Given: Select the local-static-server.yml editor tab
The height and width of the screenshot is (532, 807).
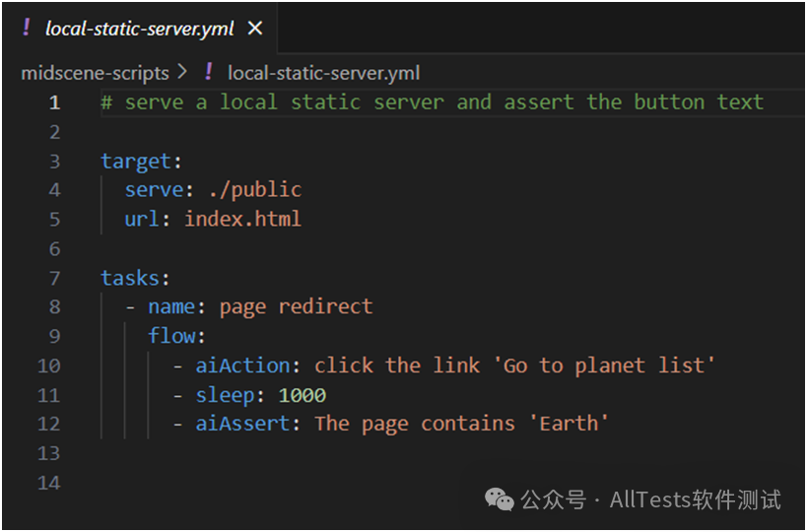Looking at the screenshot, I should 140,28.
